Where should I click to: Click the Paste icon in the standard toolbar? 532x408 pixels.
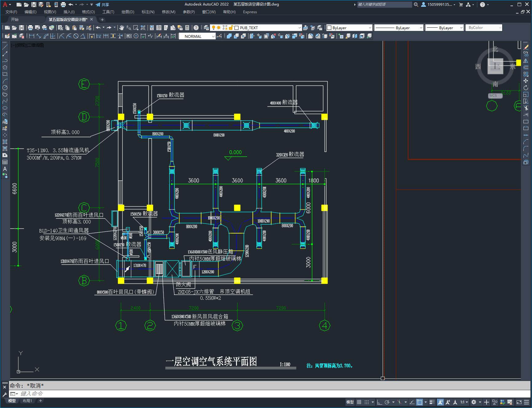(x=74, y=28)
